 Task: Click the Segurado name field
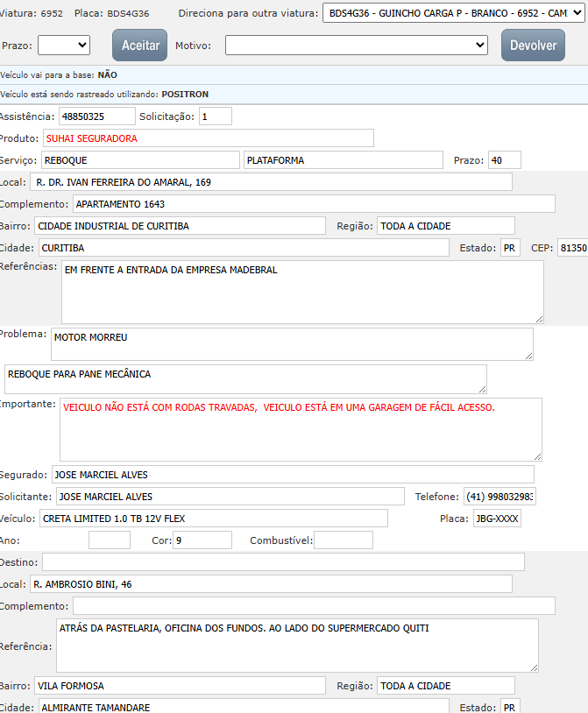point(292,475)
